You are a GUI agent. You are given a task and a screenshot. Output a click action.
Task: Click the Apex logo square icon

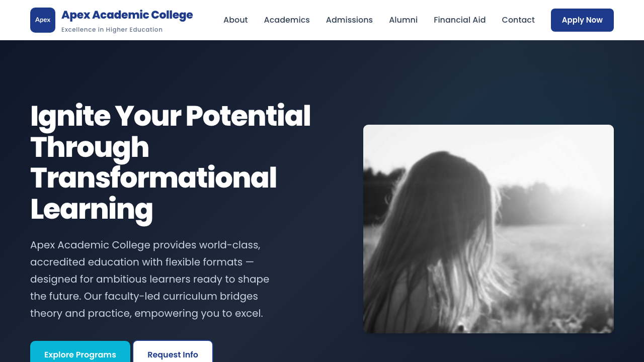coord(42,20)
